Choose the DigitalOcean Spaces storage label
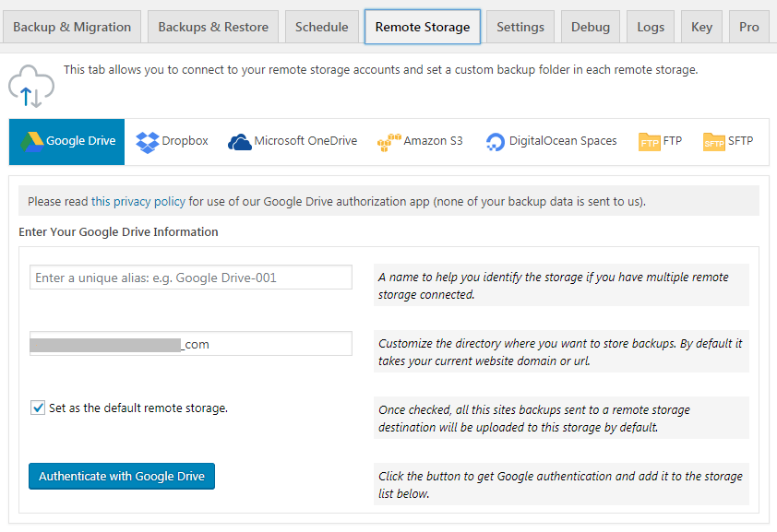Screen dimensions: 777x532 563,141
